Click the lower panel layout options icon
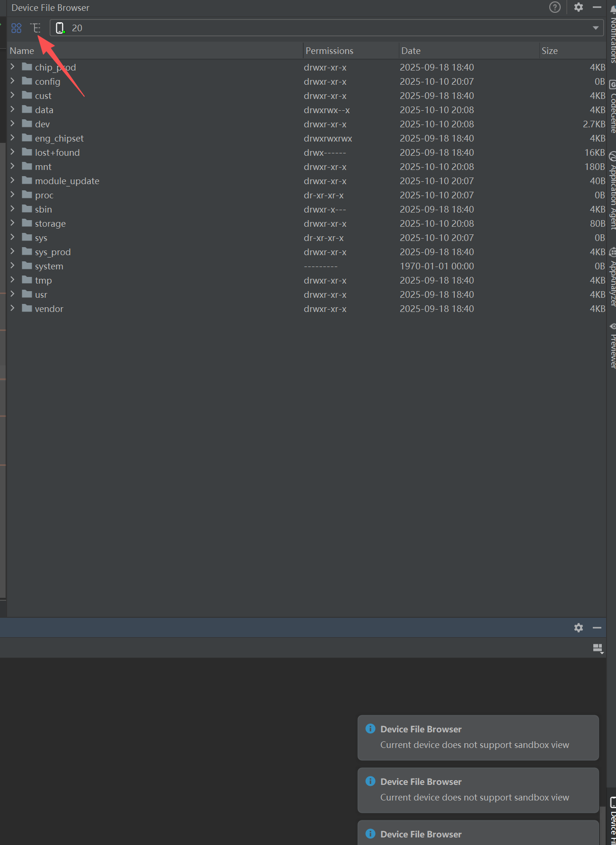 point(598,648)
